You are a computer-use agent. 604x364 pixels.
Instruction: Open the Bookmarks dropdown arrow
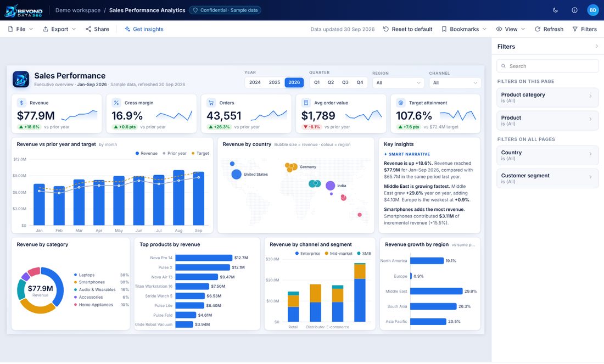[x=484, y=29]
